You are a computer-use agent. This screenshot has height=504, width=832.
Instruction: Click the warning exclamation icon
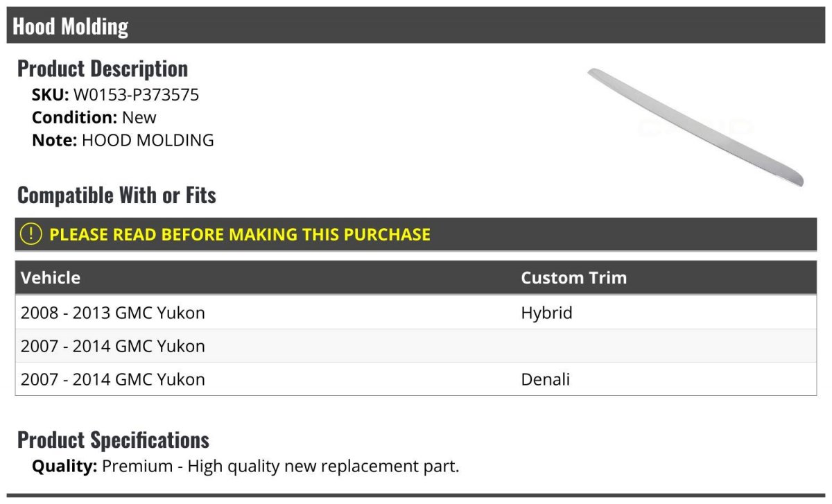pyautogui.click(x=31, y=234)
